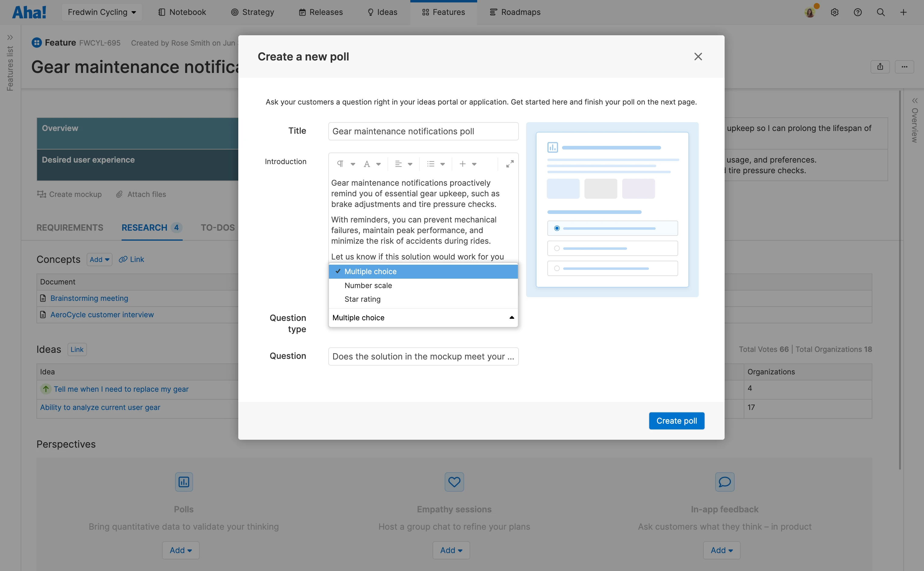This screenshot has width=924, height=571.
Task: Click into the poll Title input field
Action: pyautogui.click(x=423, y=131)
